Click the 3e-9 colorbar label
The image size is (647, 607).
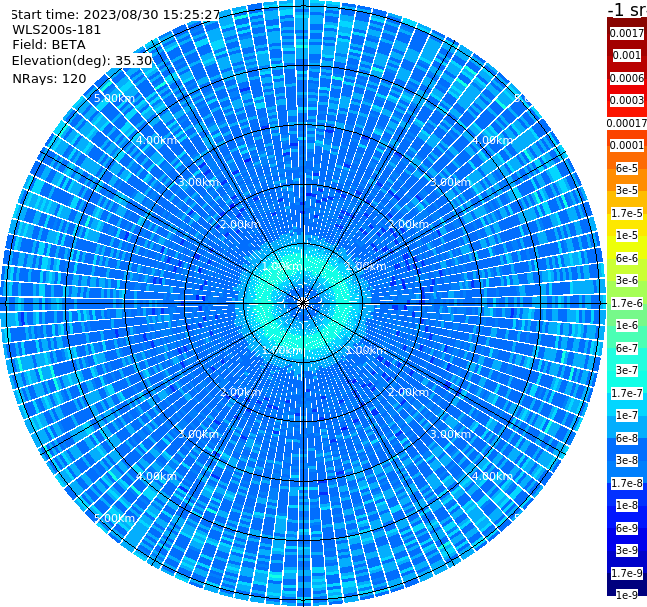click(x=627, y=550)
